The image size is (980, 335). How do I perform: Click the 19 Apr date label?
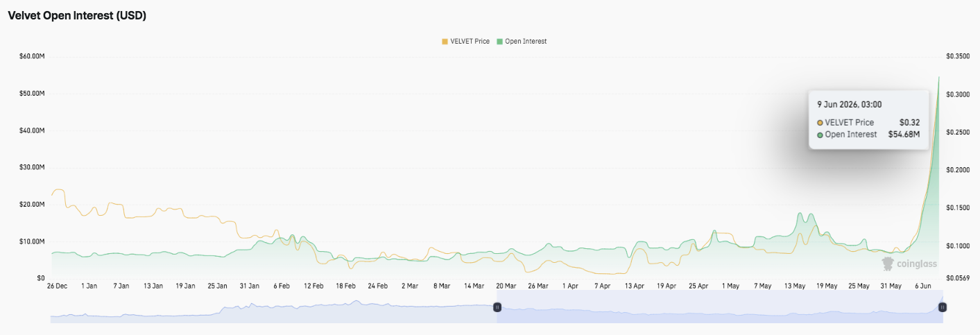pyautogui.click(x=666, y=286)
